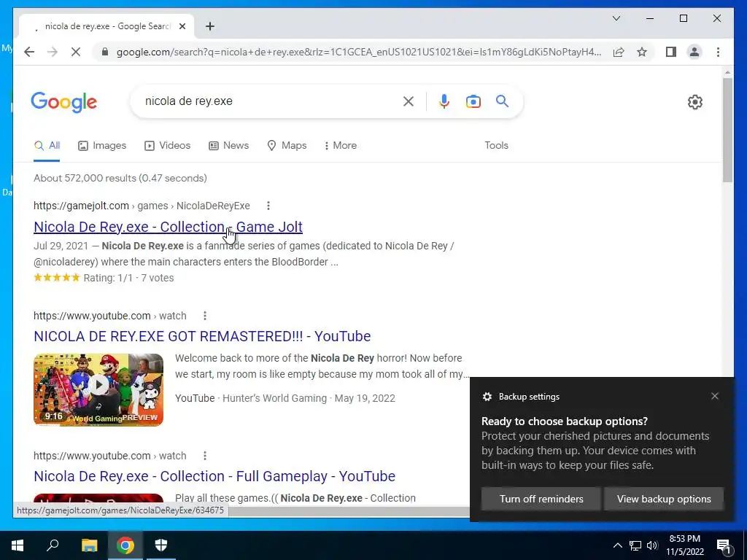
Task: Switch to the Images tab
Action: click(102, 146)
